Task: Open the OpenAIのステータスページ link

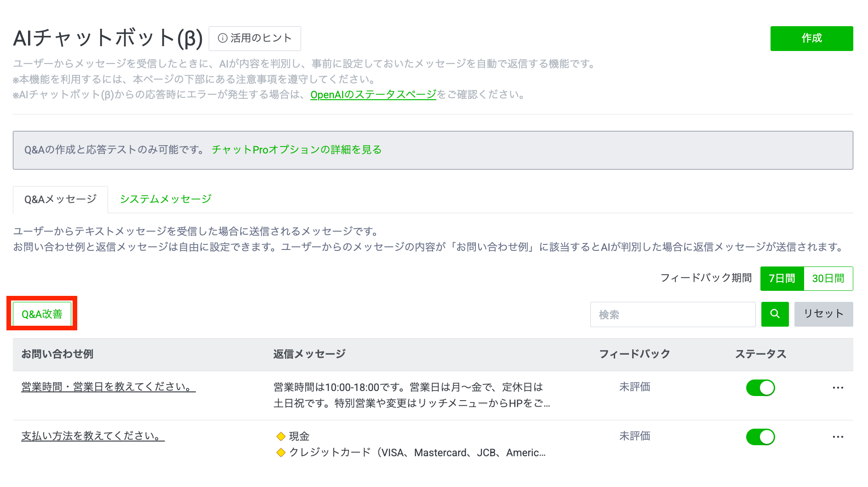Action: pos(373,95)
